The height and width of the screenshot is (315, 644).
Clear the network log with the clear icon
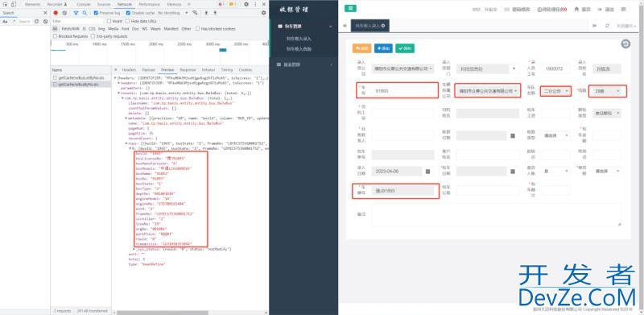point(64,13)
